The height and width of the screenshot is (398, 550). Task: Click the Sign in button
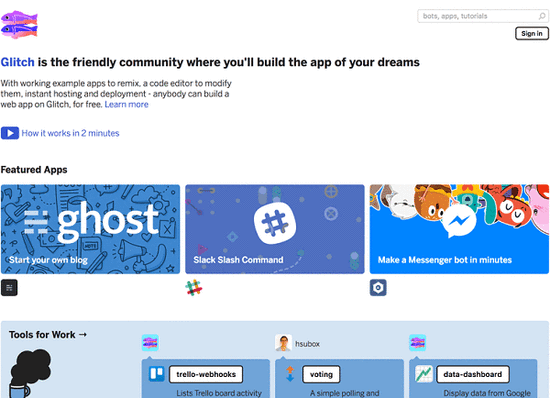click(531, 33)
